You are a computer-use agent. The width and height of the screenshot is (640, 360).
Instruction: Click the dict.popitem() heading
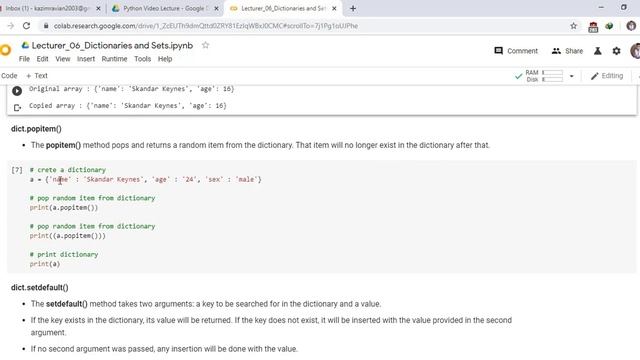(x=36, y=129)
